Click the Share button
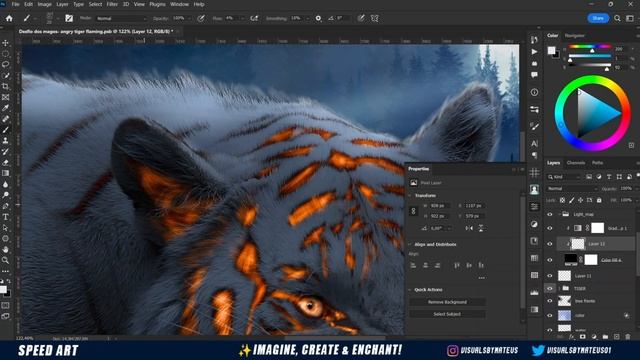640x360 pixels. click(598, 18)
